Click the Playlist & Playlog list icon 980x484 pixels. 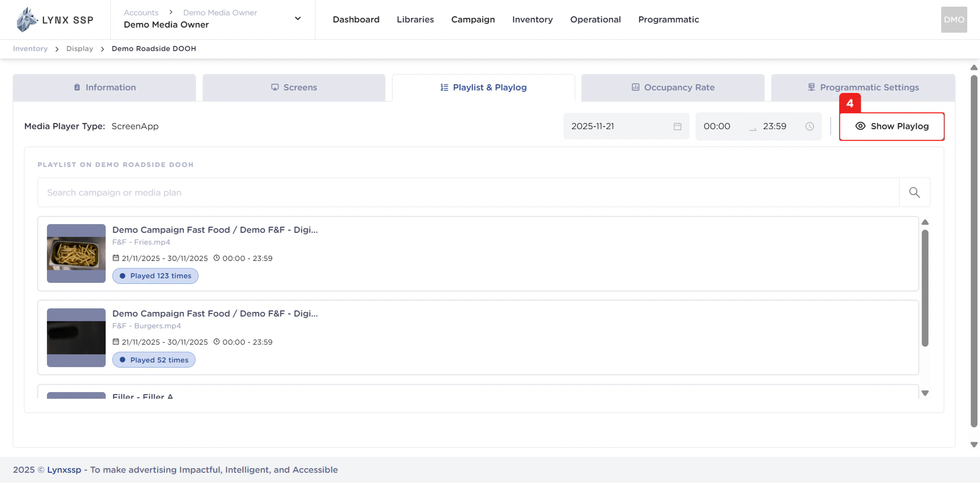(x=444, y=87)
